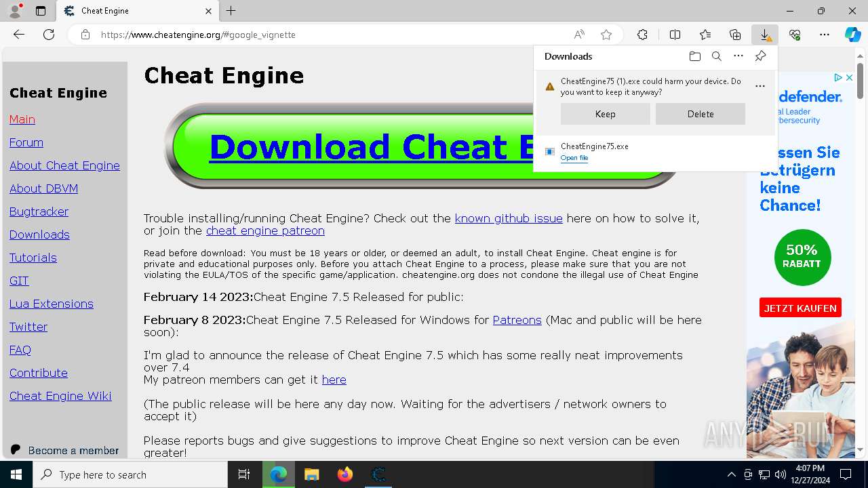Image resolution: width=868 pixels, height=488 pixels.
Task: Open the notification center icon
Action: (846, 474)
